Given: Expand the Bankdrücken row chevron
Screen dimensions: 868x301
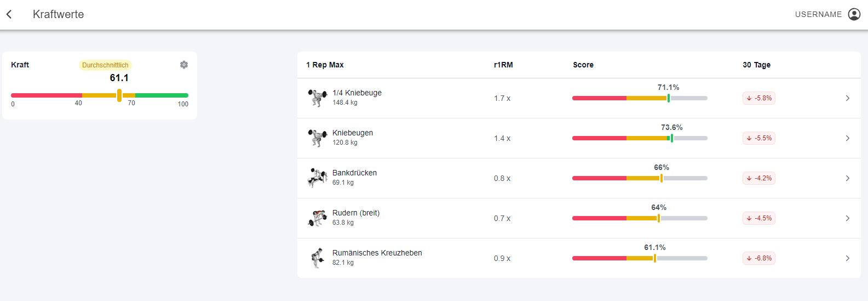Looking at the screenshot, I should pyautogui.click(x=847, y=178).
